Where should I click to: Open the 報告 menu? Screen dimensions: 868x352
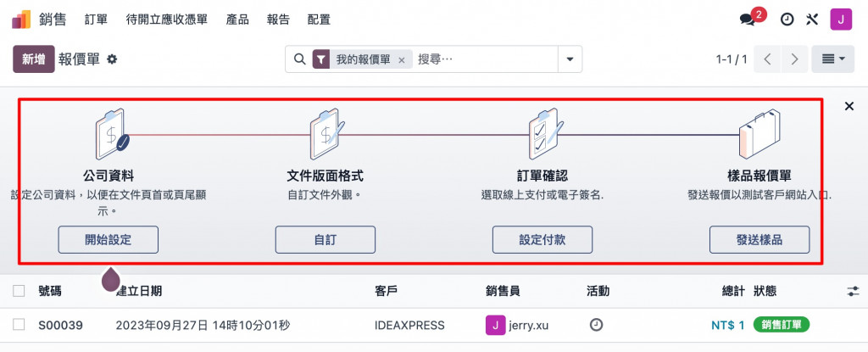tap(278, 20)
